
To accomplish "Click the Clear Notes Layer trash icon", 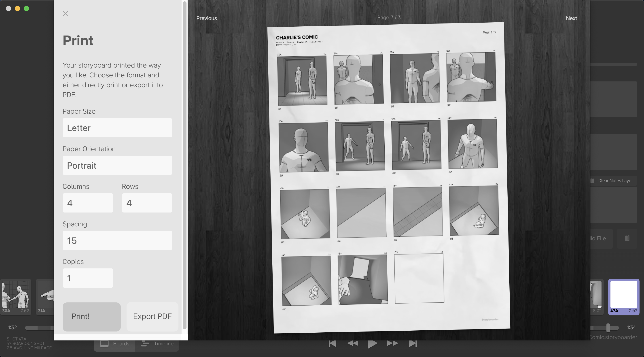I will point(592,180).
